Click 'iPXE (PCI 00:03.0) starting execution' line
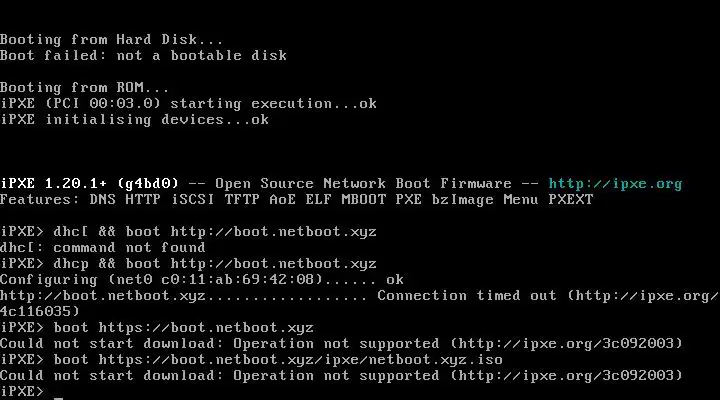720x400 pixels. [x=188, y=103]
